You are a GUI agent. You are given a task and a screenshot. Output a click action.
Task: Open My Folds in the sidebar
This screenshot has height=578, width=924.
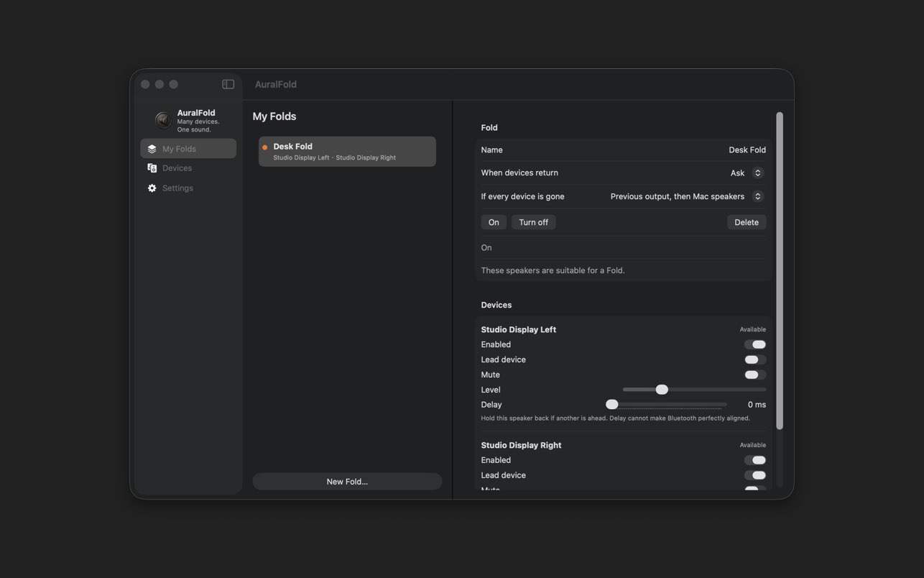click(x=188, y=149)
